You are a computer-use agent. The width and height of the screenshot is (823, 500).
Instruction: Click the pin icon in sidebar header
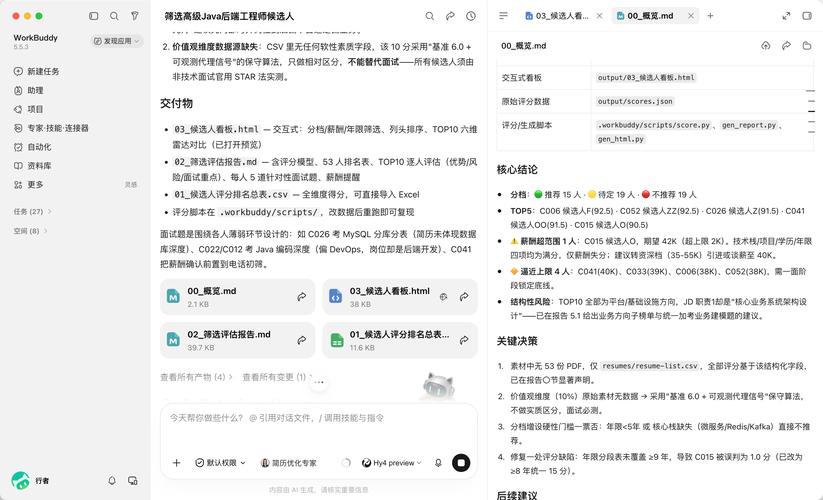point(135,16)
